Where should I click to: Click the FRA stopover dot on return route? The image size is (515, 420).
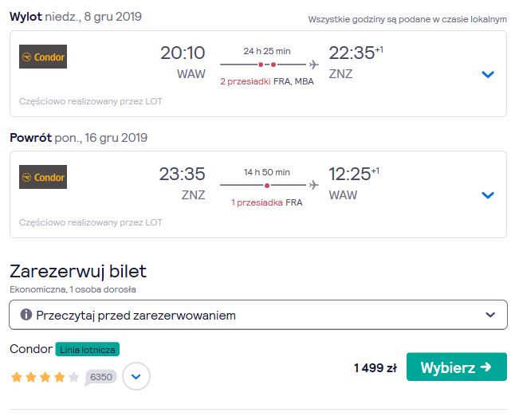[x=267, y=186]
